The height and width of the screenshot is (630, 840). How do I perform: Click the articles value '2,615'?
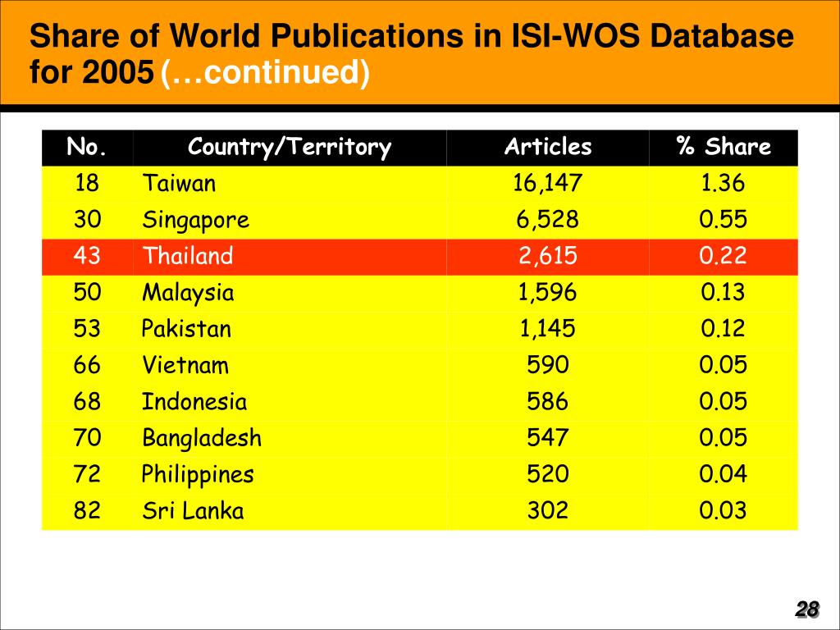(x=547, y=256)
